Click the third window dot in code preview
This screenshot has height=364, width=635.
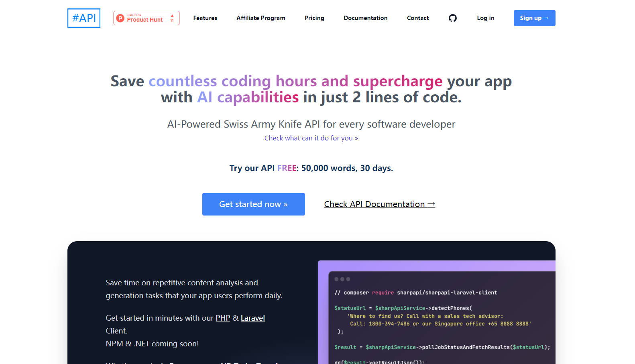(348, 279)
